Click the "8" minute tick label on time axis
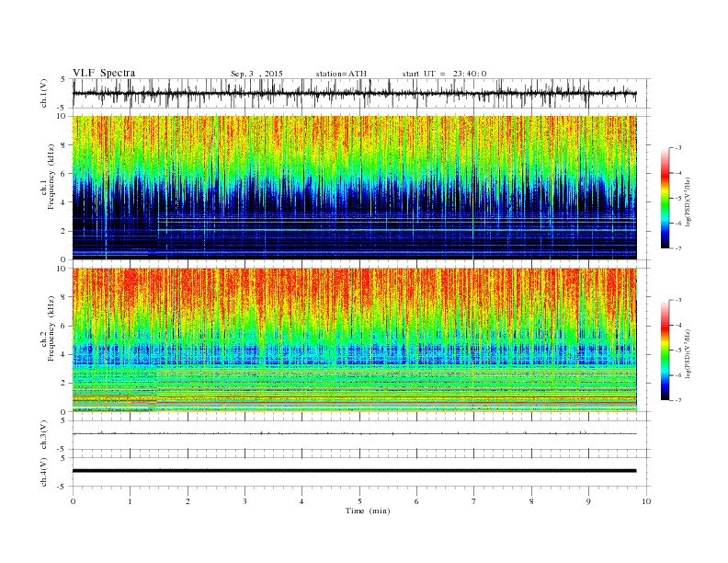728x563 pixels. pos(531,501)
